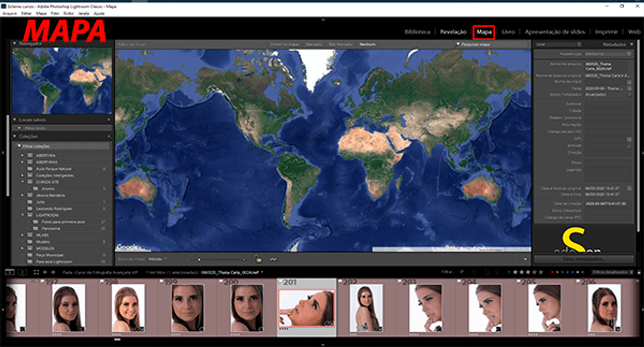Click the Filtrar coleções search field
Image resolution: width=644 pixels, height=347 pixels.
(63, 146)
